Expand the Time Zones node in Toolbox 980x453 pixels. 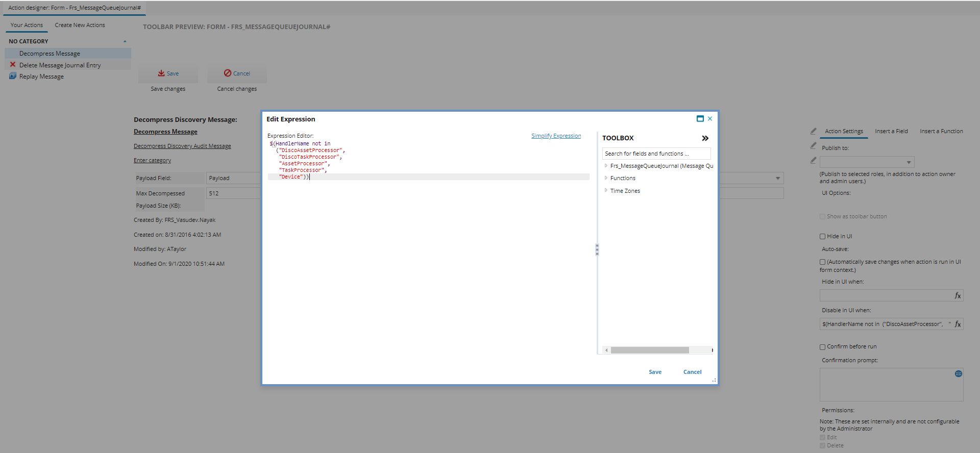pos(606,190)
